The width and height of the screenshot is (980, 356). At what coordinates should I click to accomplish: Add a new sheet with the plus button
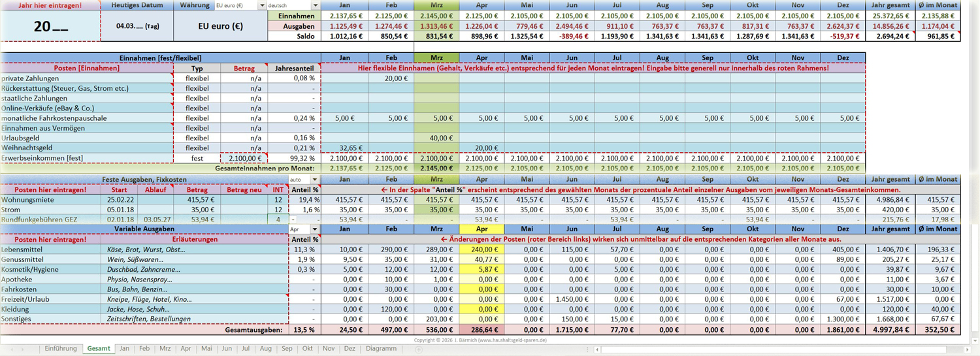point(419,349)
